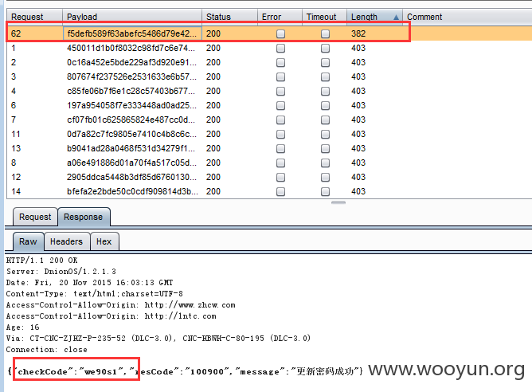Switch to the Response tab

84,217
